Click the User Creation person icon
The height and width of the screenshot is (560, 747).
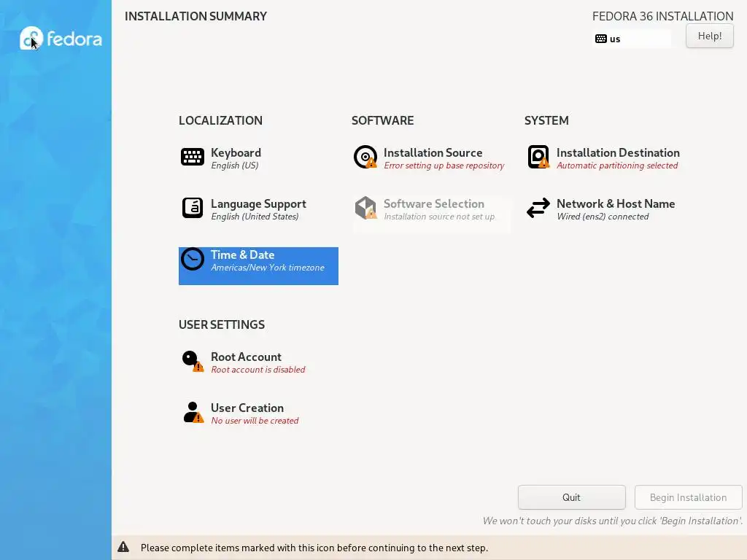[x=193, y=413]
